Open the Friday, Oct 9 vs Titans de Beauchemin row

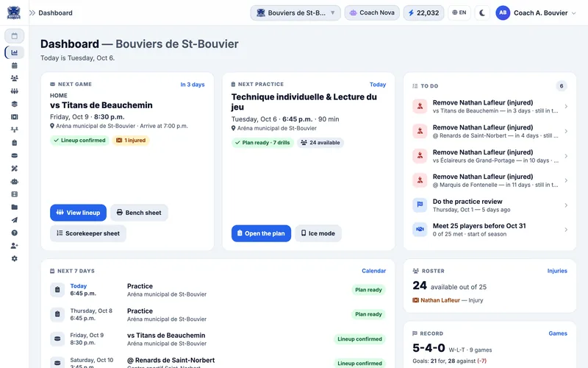click(218, 339)
